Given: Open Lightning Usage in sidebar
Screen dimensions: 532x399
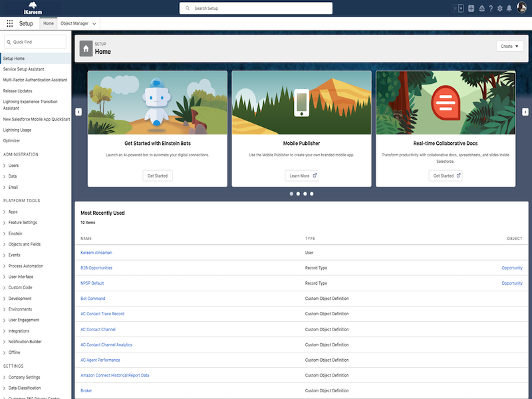Looking at the screenshot, I should pyautogui.click(x=17, y=130).
